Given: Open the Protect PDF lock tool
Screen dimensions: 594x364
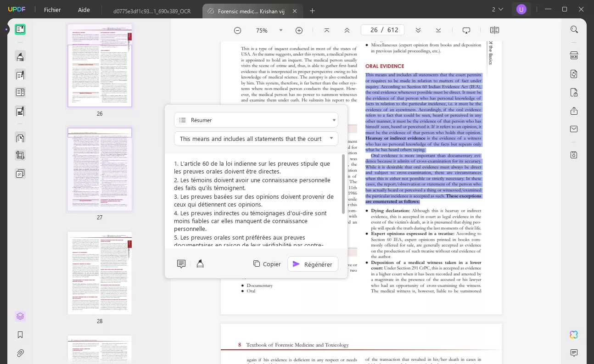Looking at the screenshot, I should 574,92.
